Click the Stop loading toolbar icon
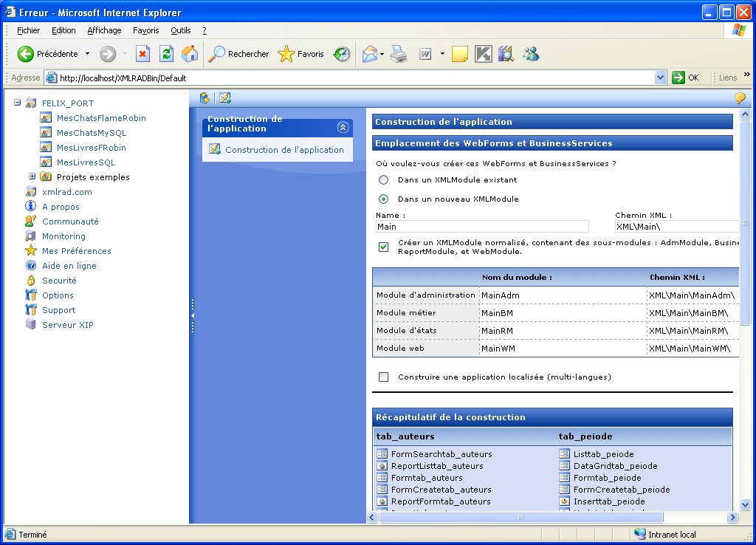Screen dimensions: 756x545 click(143, 54)
